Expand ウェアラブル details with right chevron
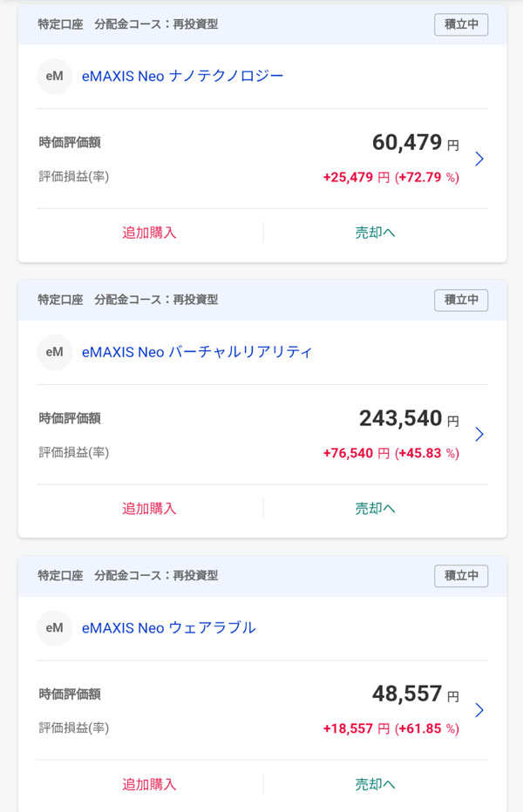 pos(479,710)
